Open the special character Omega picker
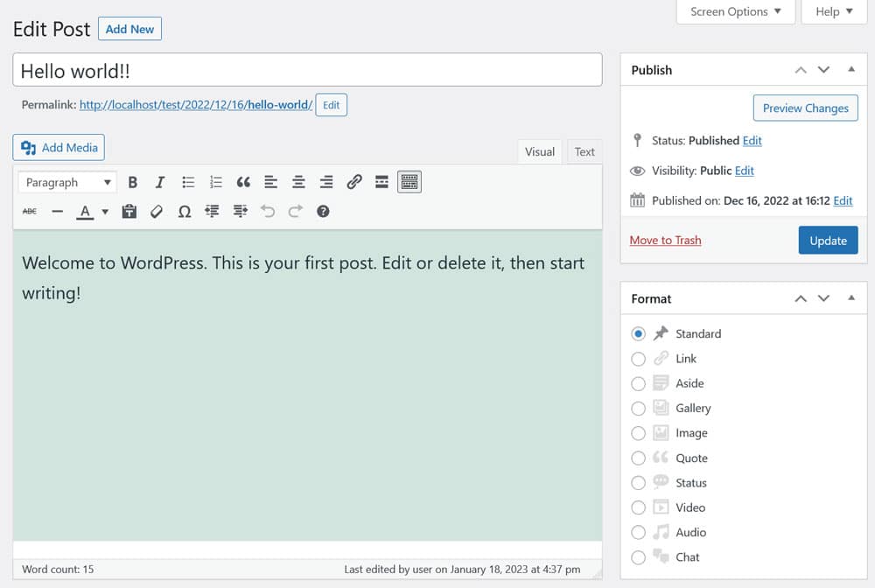The image size is (875, 588). pos(185,211)
